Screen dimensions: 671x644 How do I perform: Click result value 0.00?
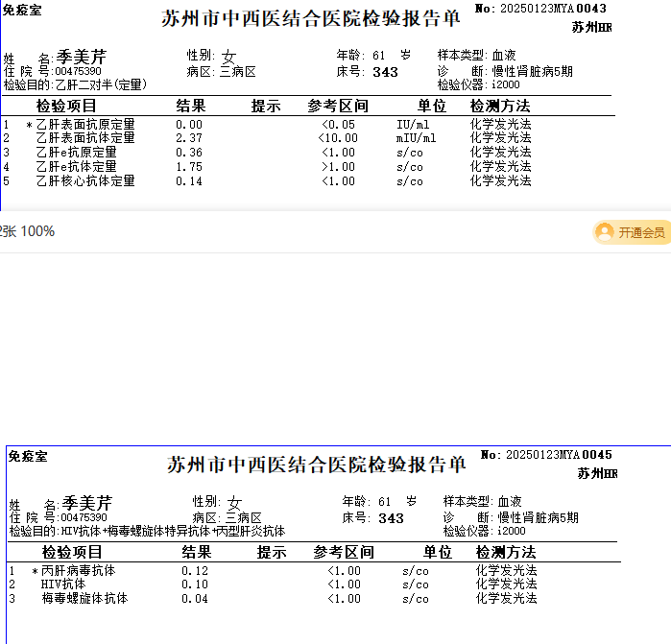[x=189, y=125]
